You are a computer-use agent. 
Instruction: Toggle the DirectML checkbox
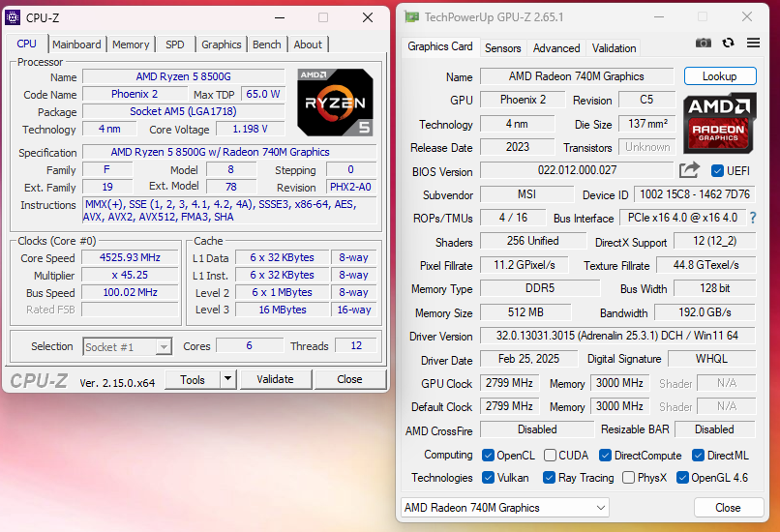[698, 456]
